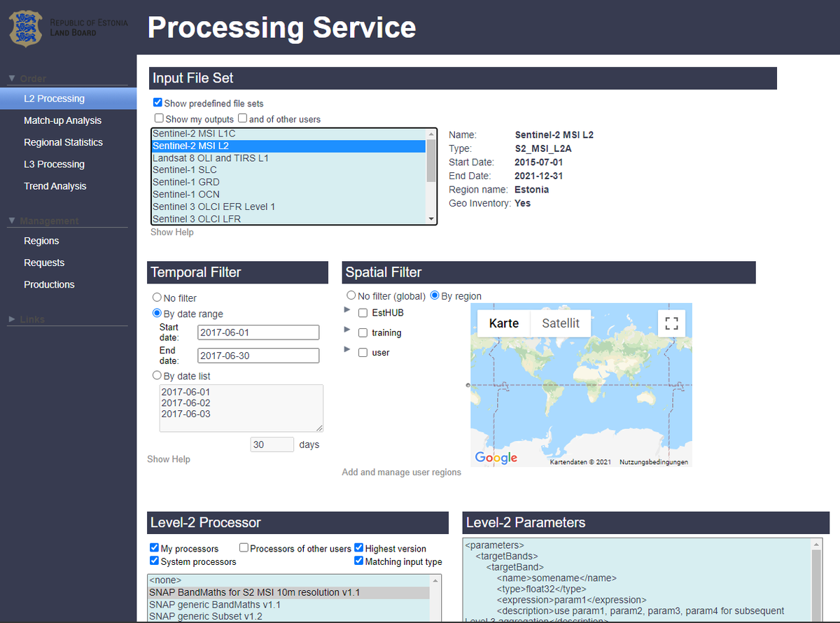This screenshot has height=623, width=840.
Task: Tick the user region checkbox
Action: coord(363,353)
